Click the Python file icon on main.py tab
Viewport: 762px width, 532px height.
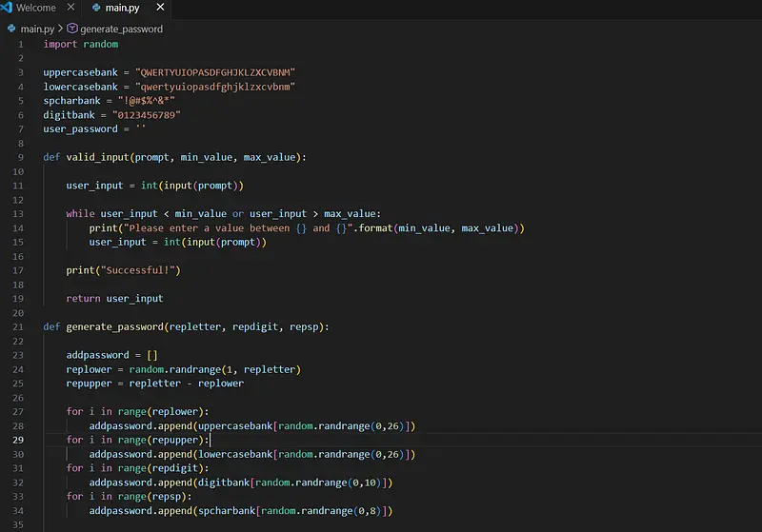click(x=96, y=8)
